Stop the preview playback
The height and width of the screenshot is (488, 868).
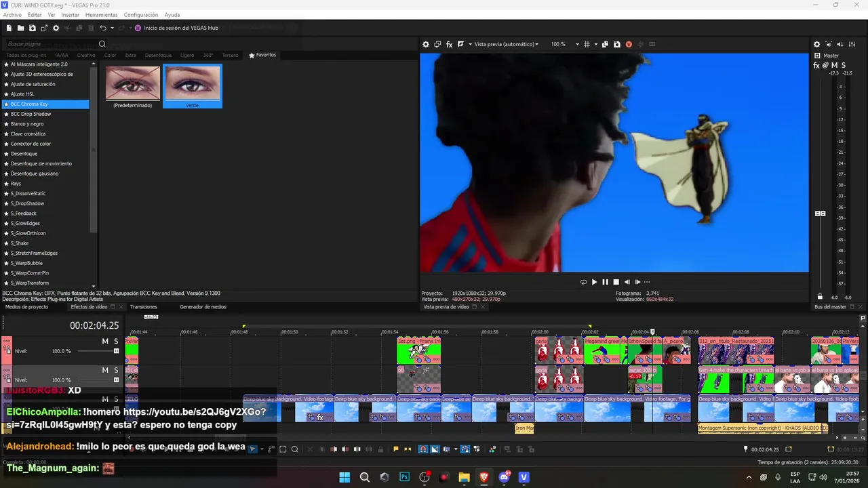point(616,282)
